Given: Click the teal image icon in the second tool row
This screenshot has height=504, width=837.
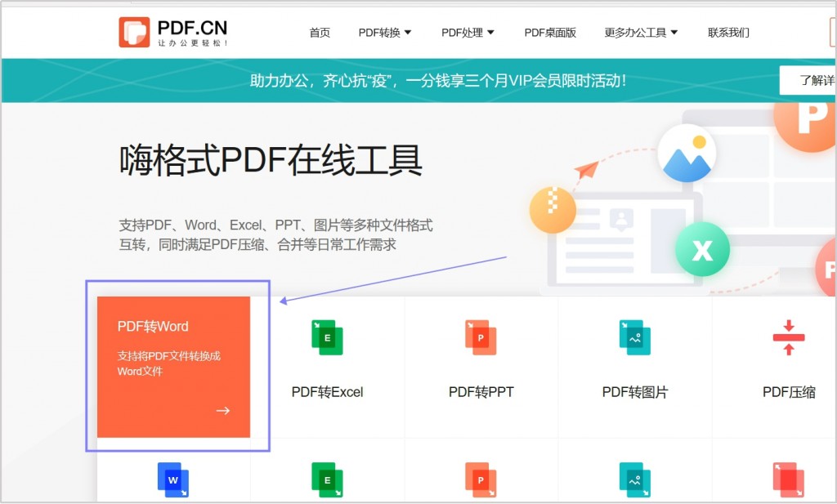Looking at the screenshot, I should pos(634,479).
